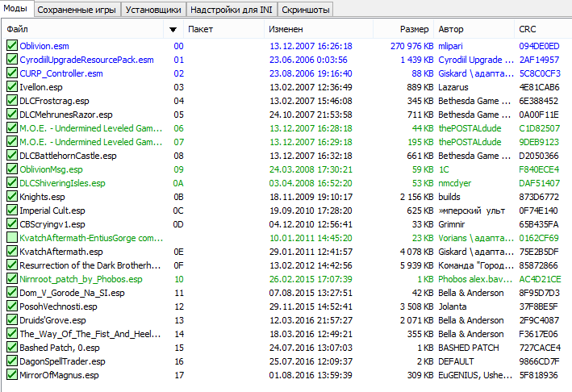Uncheck the Druids'Grove.esp checkbox

(12, 319)
